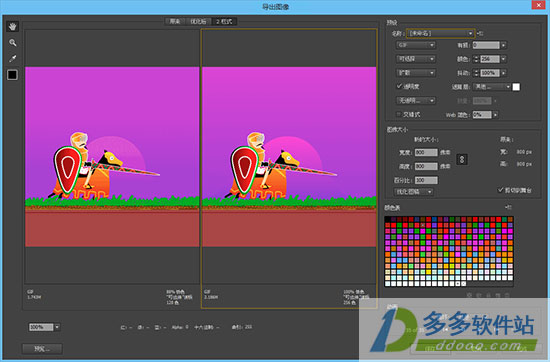Click the 预览 preview button
Image resolution: width=550 pixels, height=362 pixels.
(x=42, y=349)
